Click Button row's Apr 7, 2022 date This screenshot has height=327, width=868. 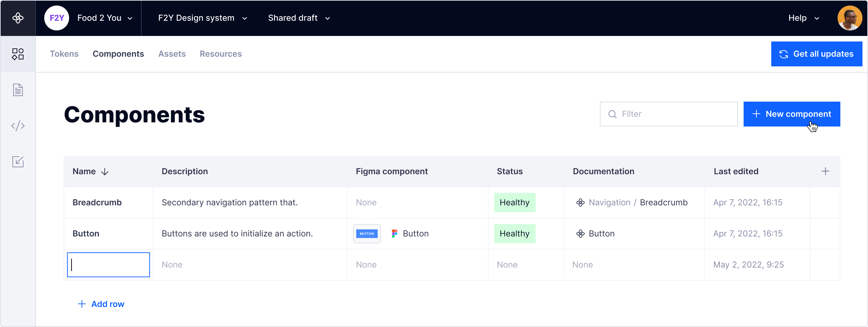click(x=748, y=234)
